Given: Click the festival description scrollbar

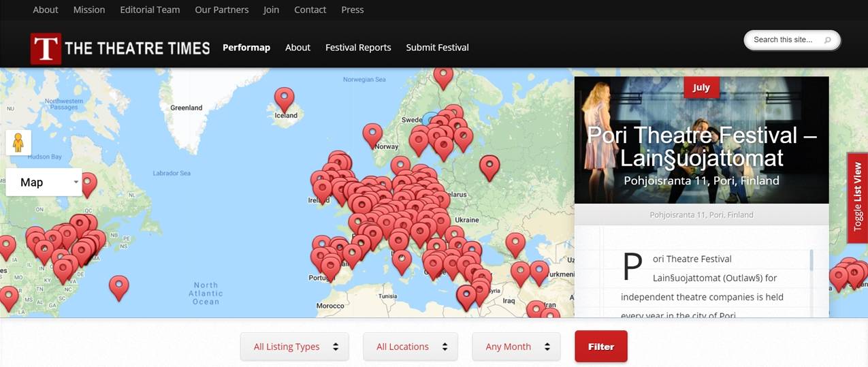Looking at the screenshot, I should (x=811, y=259).
